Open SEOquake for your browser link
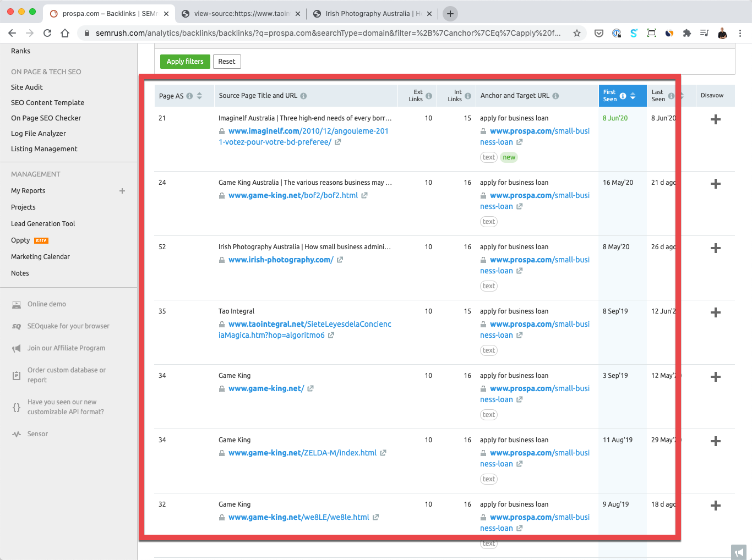The width and height of the screenshot is (752, 560). coord(68,326)
